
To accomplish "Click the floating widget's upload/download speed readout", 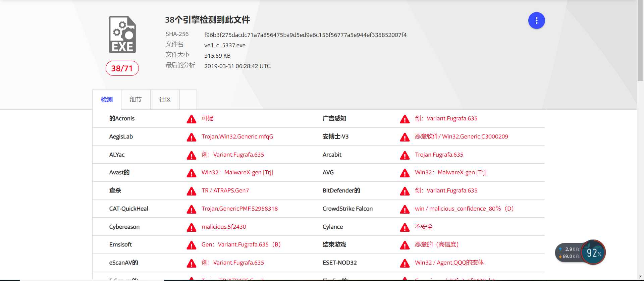I will [570, 253].
